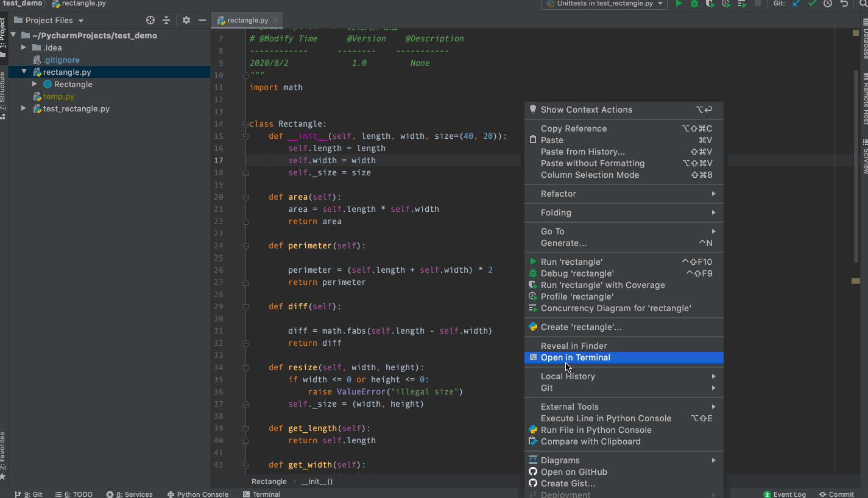
Task: Collapse the ~/PycharmProjects/test_demo root folder
Action: click(x=13, y=35)
